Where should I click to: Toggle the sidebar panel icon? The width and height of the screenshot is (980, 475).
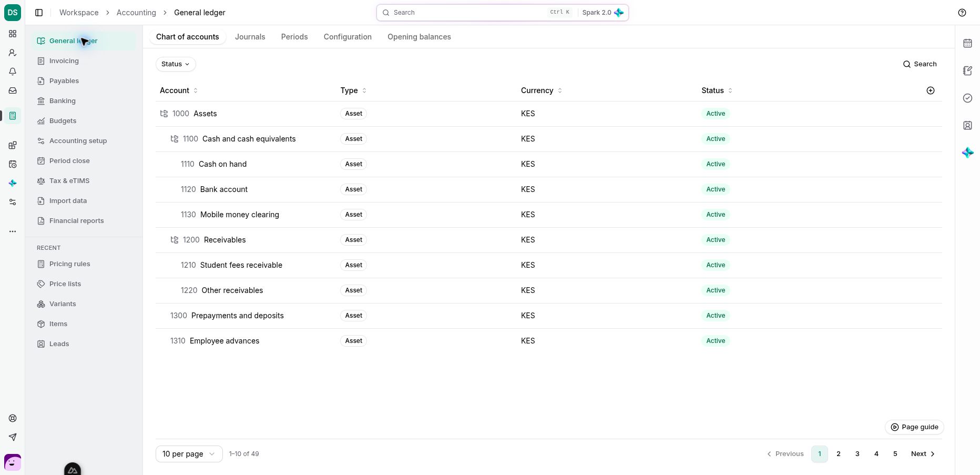click(x=39, y=13)
